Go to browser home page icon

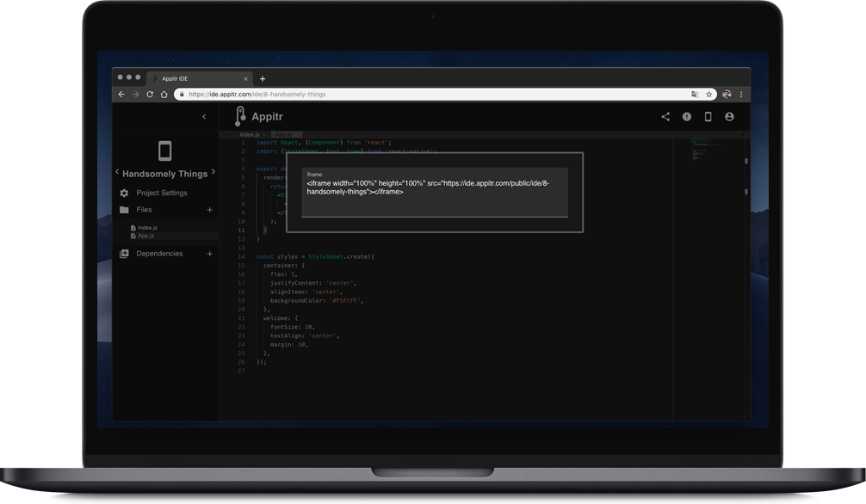pos(164,95)
